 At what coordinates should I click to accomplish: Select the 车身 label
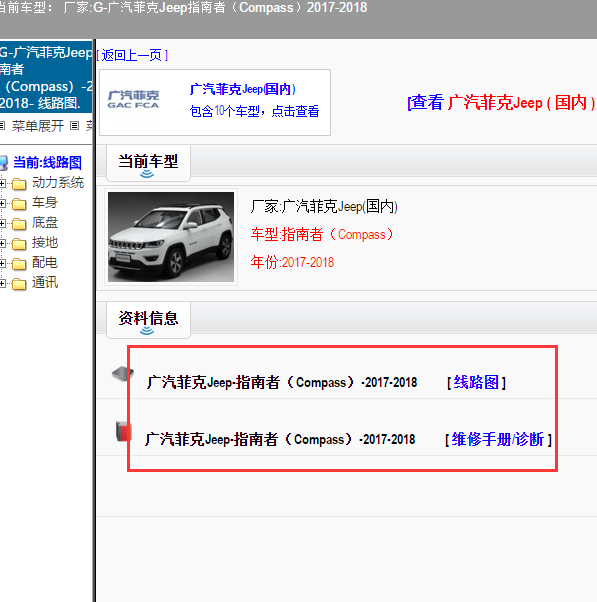[x=45, y=202]
